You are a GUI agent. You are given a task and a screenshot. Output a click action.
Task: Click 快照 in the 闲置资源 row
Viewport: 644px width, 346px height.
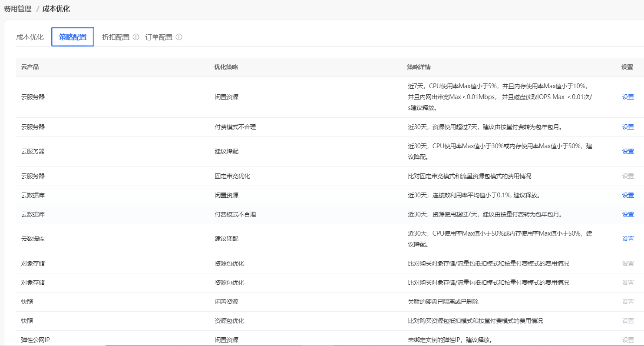27,302
